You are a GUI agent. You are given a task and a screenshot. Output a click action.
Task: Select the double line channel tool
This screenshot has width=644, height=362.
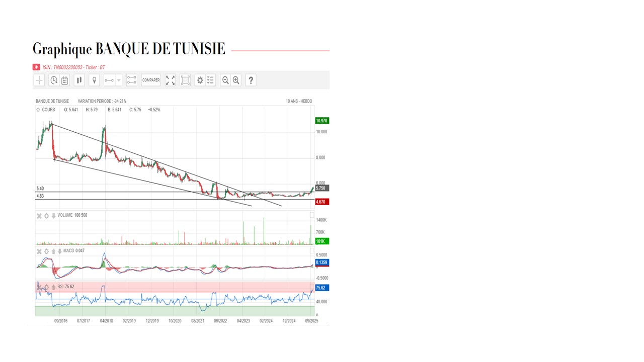click(x=132, y=80)
